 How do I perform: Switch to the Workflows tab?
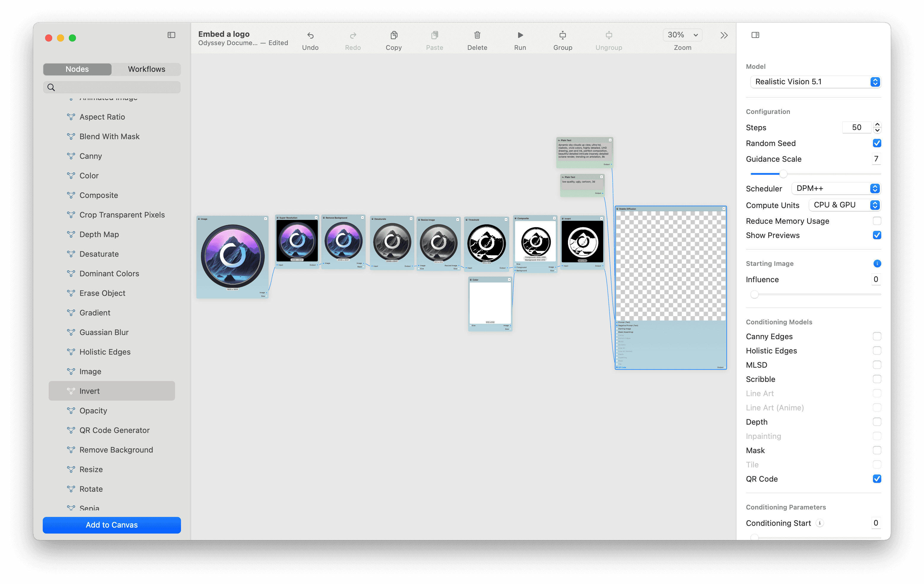click(147, 68)
